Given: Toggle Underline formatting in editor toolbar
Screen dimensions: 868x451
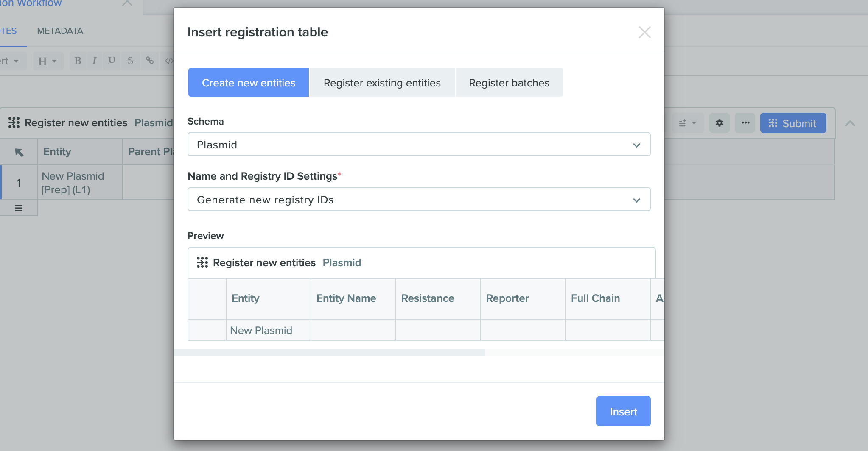Looking at the screenshot, I should point(112,61).
